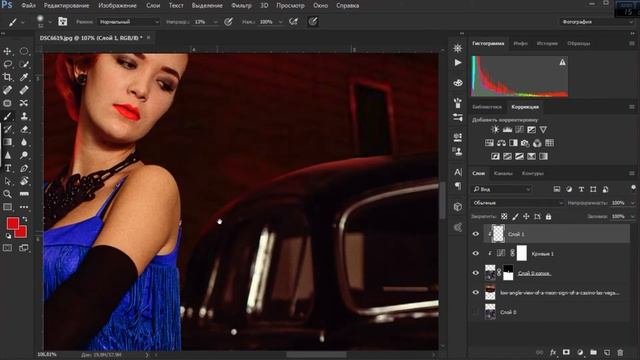Open the Изображение menu
The width and height of the screenshot is (640, 360).
pos(118,6)
